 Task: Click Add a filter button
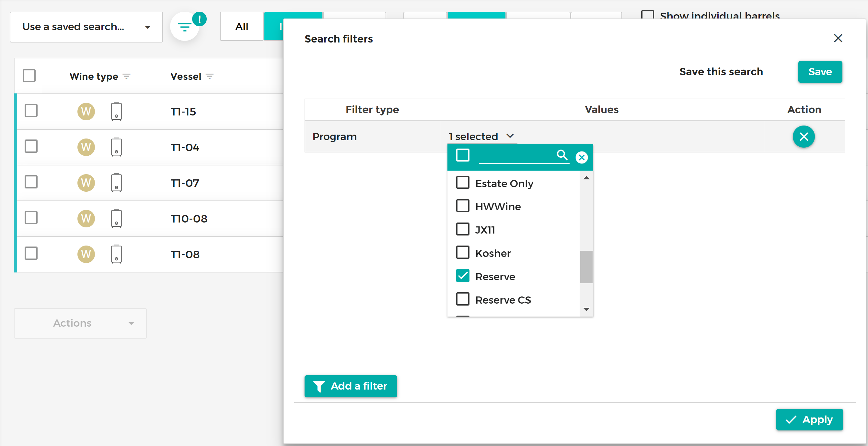pyautogui.click(x=351, y=386)
